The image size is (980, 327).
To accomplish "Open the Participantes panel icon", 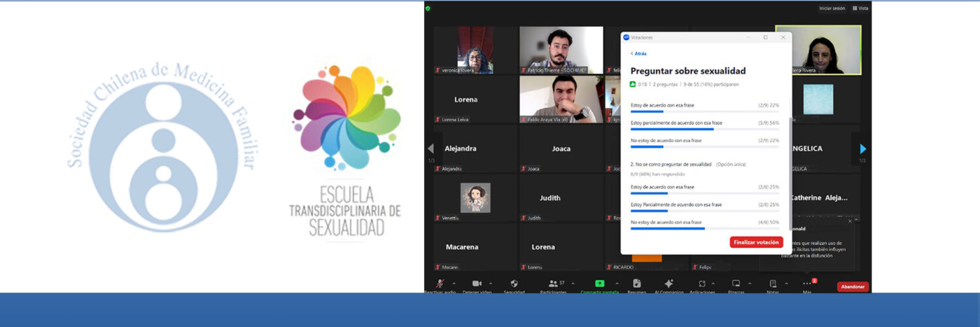I will 553,283.
